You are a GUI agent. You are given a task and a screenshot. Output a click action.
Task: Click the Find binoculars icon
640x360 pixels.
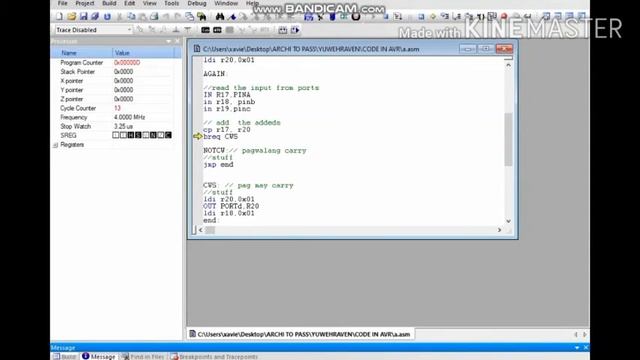point(220,16)
